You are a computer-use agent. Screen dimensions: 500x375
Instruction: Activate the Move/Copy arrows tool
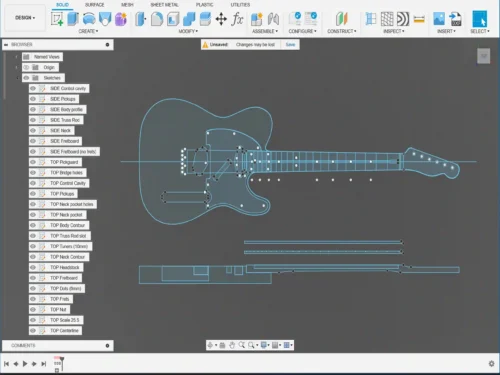point(221,19)
